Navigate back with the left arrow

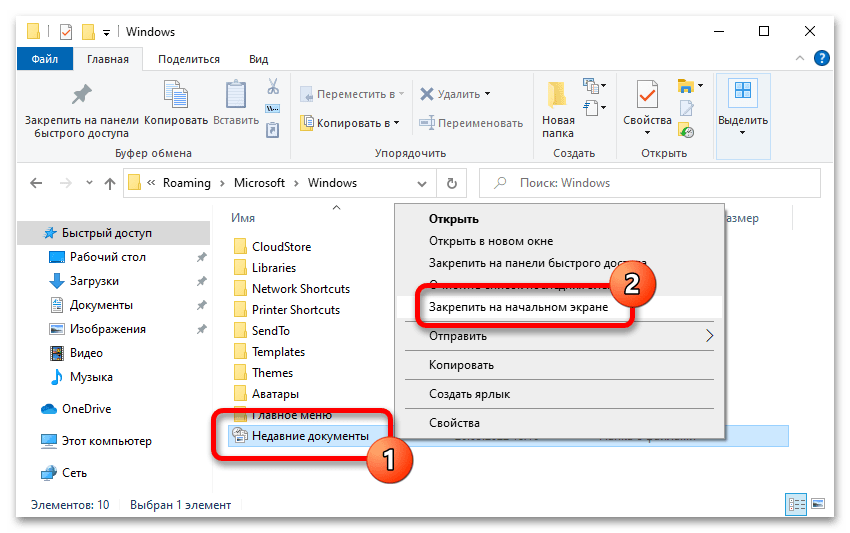(x=36, y=184)
